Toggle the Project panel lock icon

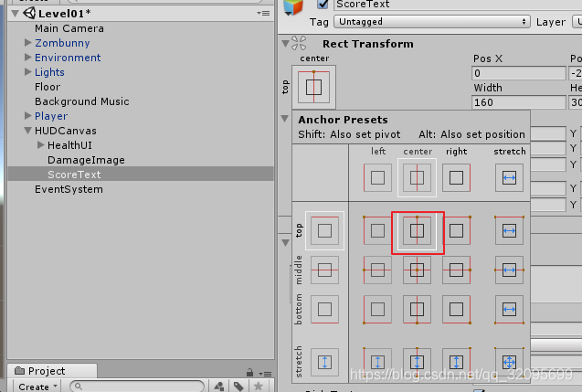pos(249,371)
